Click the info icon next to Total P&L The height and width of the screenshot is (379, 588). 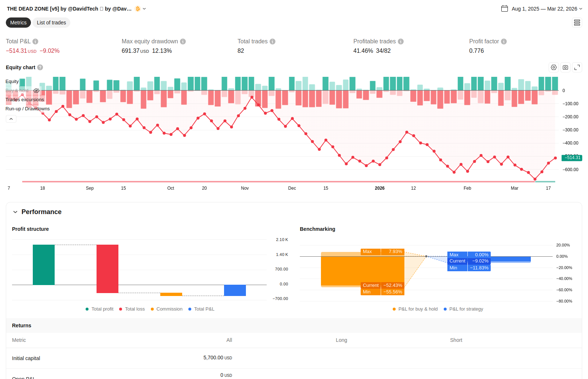35,42
